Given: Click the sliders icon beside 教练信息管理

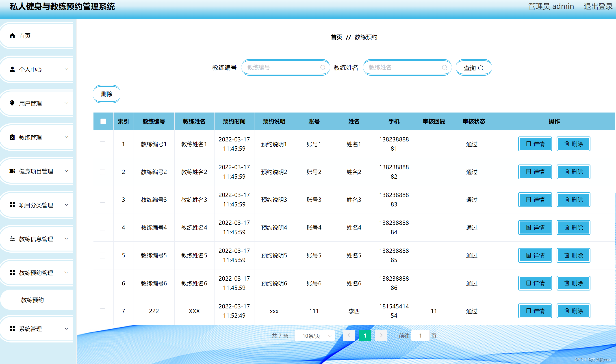Looking at the screenshot, I should tap(12, 239).
